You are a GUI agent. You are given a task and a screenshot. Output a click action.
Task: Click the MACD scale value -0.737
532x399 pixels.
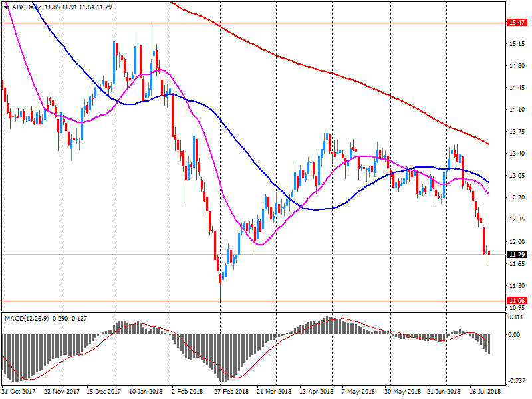click(x=516, y=381)
